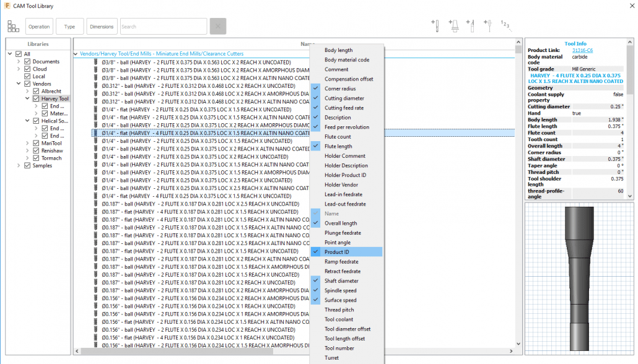Click the new turning tool icon

click(470, 26)
